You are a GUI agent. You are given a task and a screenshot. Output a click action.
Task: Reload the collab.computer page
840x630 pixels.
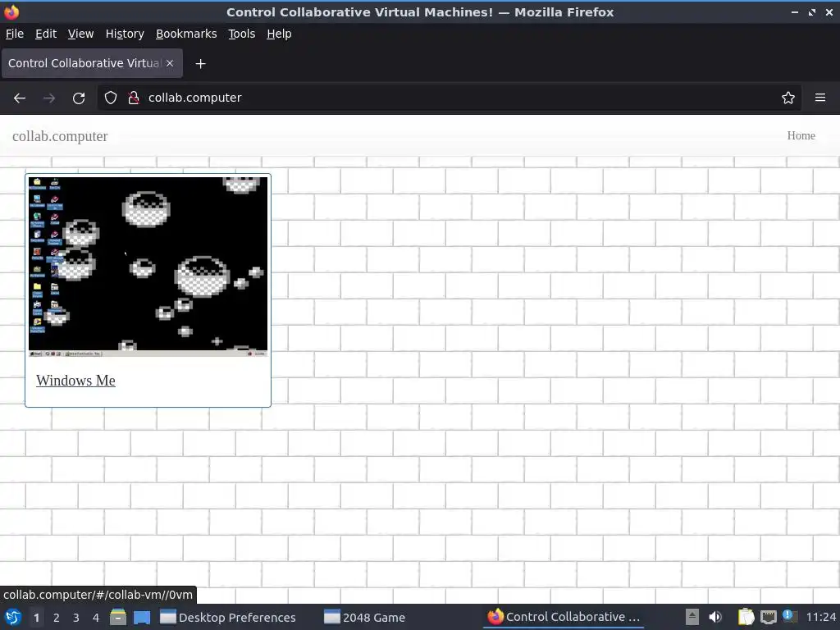pyautogui.click(x=79, y=98)
